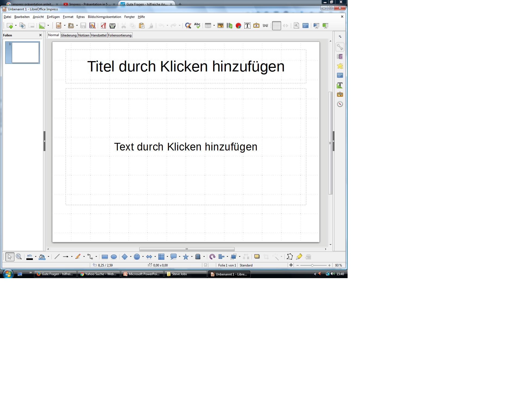
Task: Expand the symbol shapes smiley dropdown arrow
Action: [x=143, y=257]
